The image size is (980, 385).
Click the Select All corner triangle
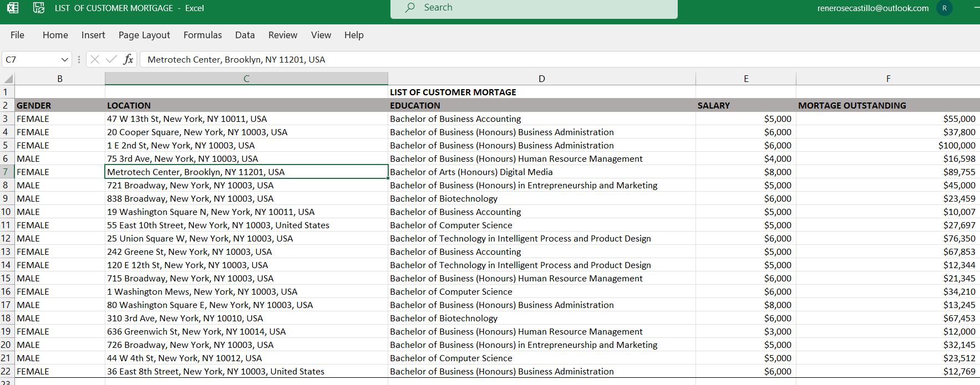8,79
